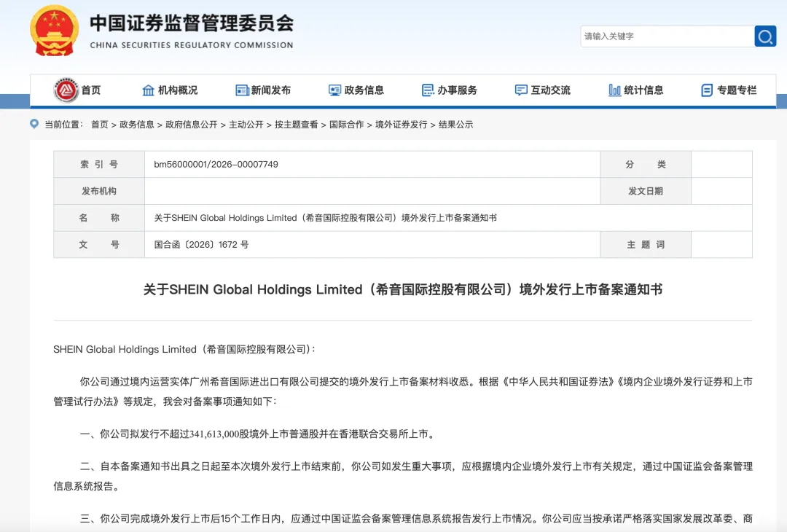Click the 索引号 label cell

tap(99, 164)
